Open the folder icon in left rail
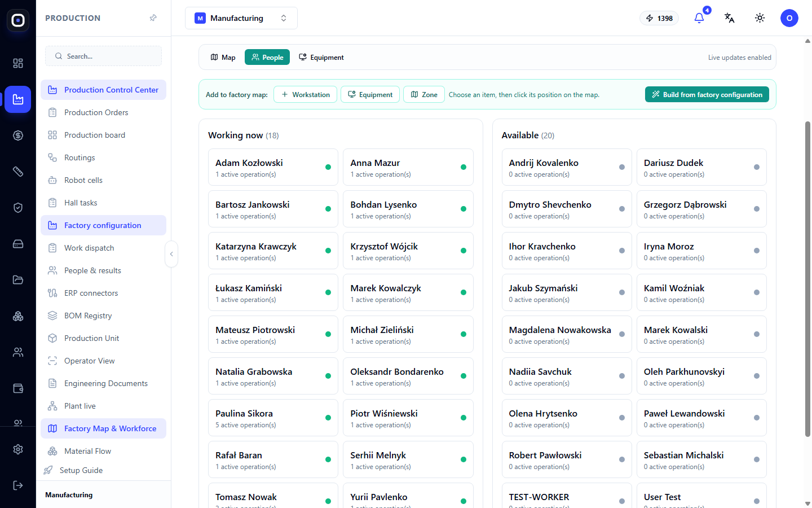 tap(18, 280)
